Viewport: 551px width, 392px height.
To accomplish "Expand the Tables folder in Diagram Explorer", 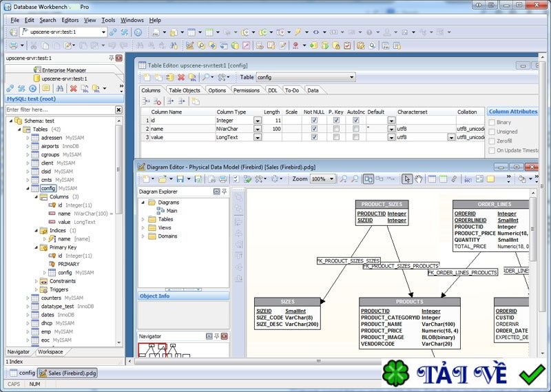I will 143,219.
